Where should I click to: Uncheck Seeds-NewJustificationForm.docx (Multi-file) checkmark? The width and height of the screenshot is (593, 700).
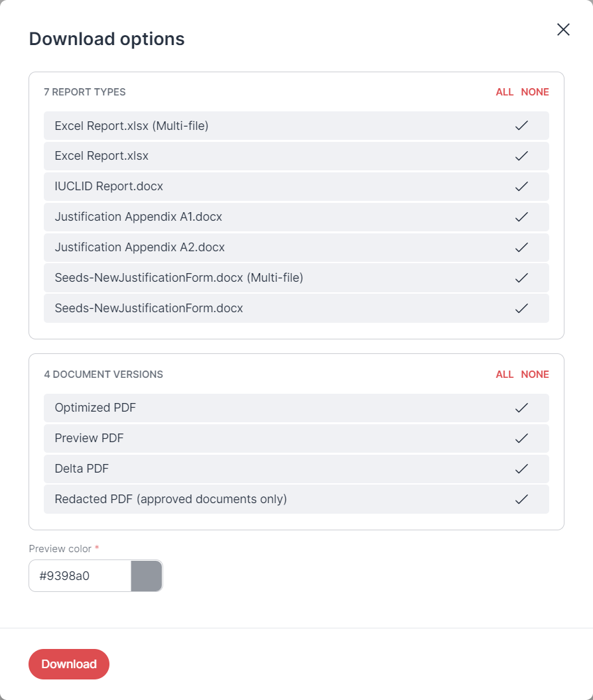(521, 278)
